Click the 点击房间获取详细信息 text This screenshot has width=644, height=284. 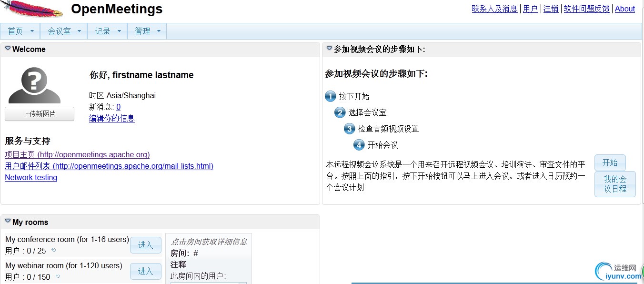(x=209, y=242)
